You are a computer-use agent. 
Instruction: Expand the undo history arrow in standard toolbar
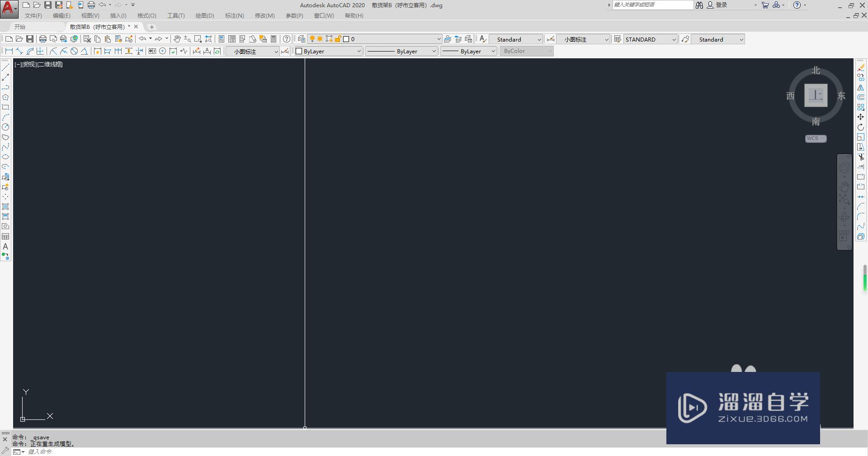[x=151, y=39]
